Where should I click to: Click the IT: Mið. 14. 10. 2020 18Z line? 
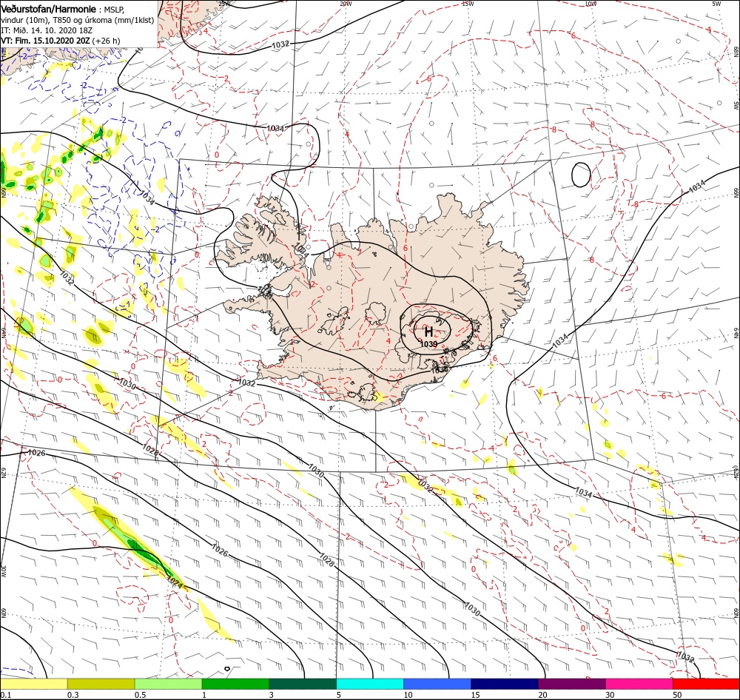[47, 30]
